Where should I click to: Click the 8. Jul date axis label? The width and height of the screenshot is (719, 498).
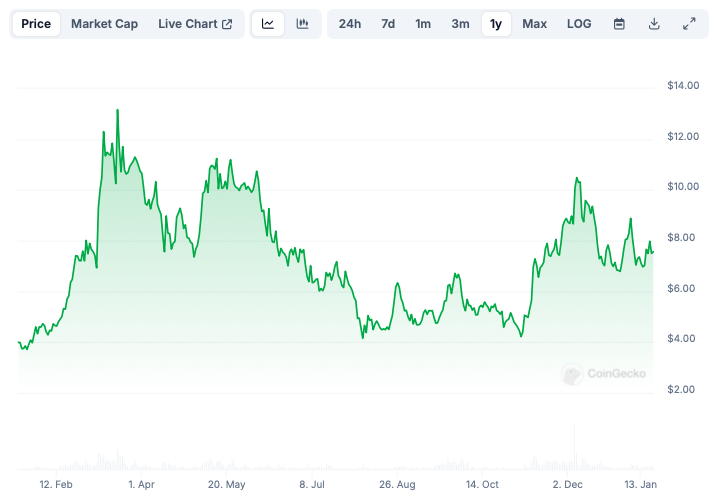[x=312, y=485]
